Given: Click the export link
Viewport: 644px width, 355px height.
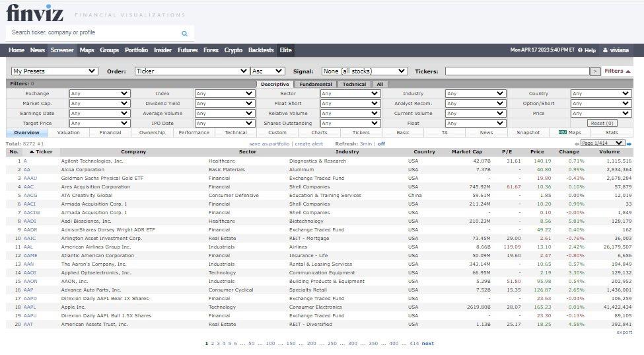Looking at the screenshot, I should tap(624, 333).
